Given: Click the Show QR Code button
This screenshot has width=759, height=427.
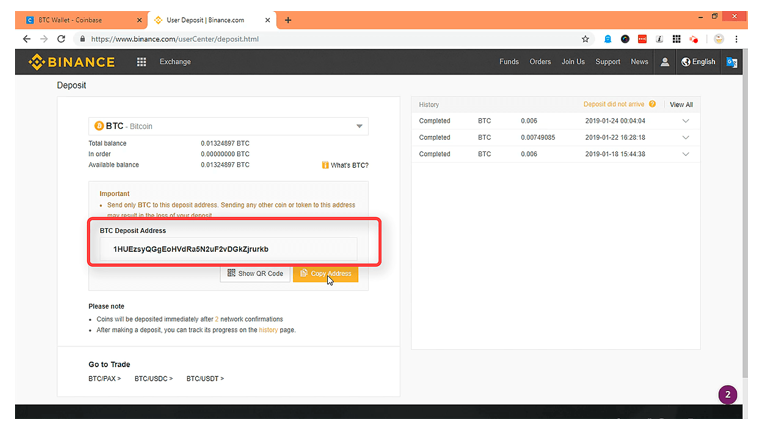Looking at the screenshot, I should [x=255, y=273].
